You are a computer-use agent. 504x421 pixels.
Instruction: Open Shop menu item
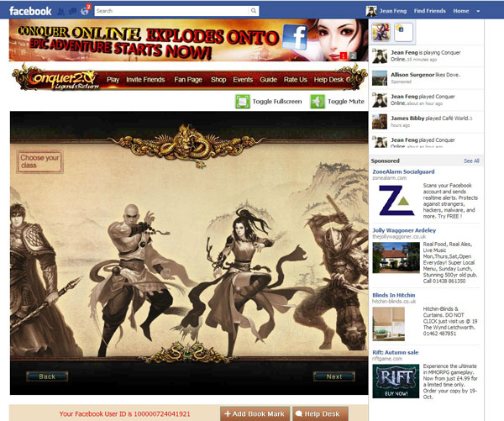coord(218,80)
